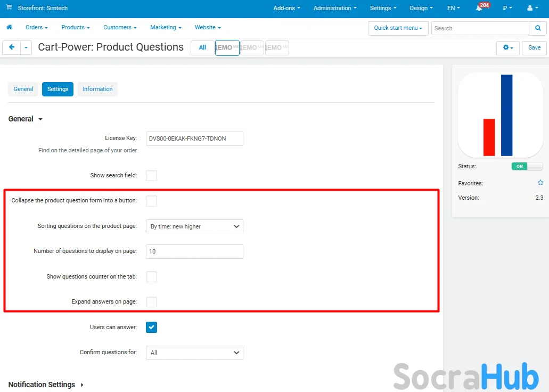Viewport: 549px width, 392px height.
Task: Go to the home dashboard icon
Action: tap(10, 27)
